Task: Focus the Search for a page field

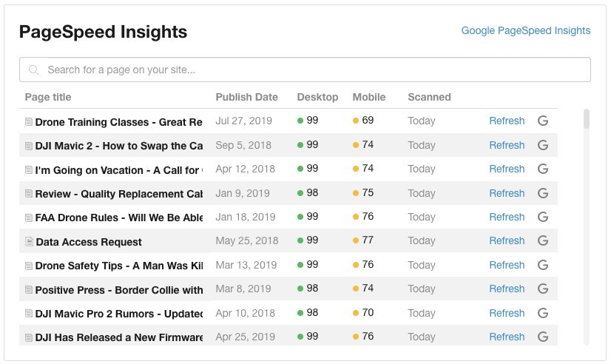Action: 305,70
